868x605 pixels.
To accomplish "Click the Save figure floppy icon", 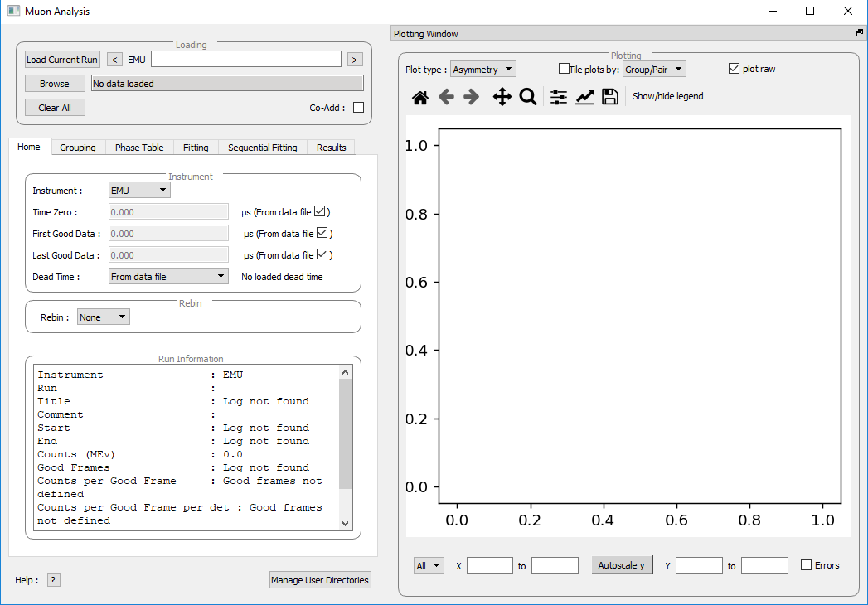I will click(x=610, y=97).
